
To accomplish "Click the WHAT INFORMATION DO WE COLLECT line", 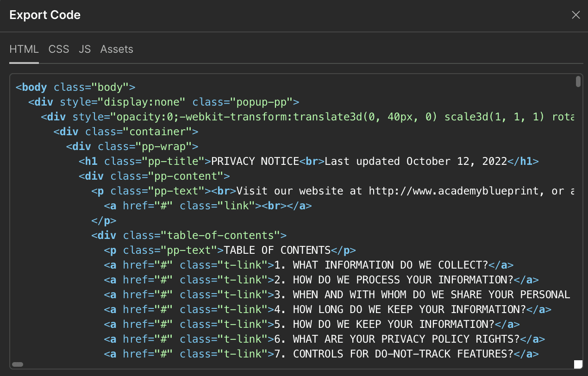I will pyautogui.click(x=309, y=265).
